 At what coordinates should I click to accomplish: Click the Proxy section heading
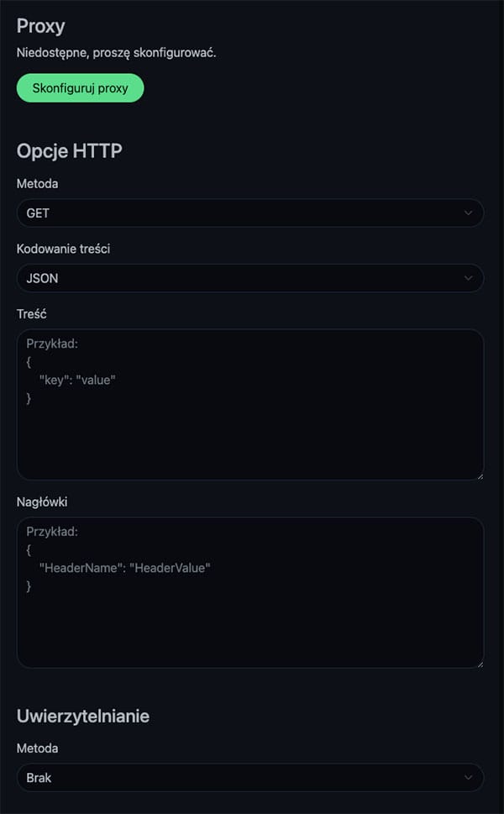(x=40, y=26)
